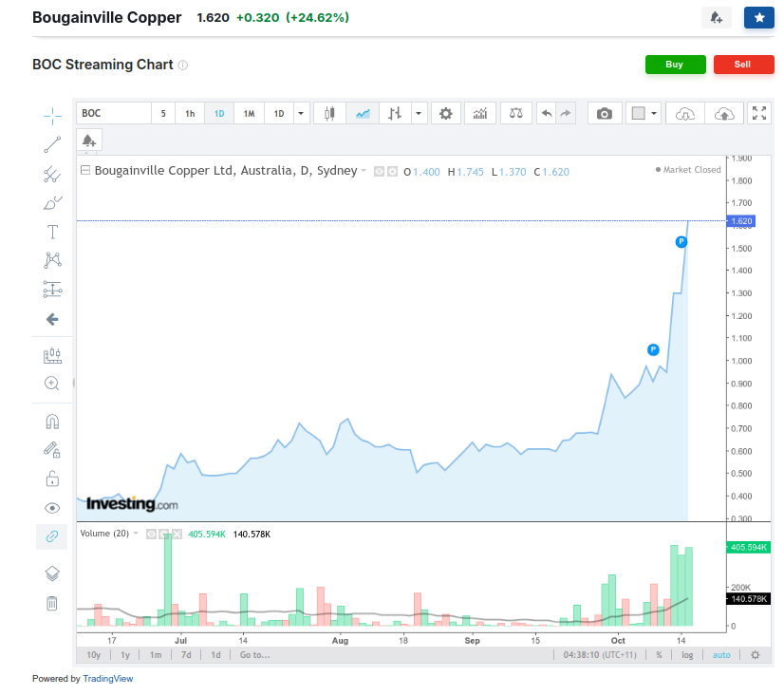The width and height of the screenshot is (784, 695).
Task: Toggle magnet mode on
Action: click(x=52, y=422)
